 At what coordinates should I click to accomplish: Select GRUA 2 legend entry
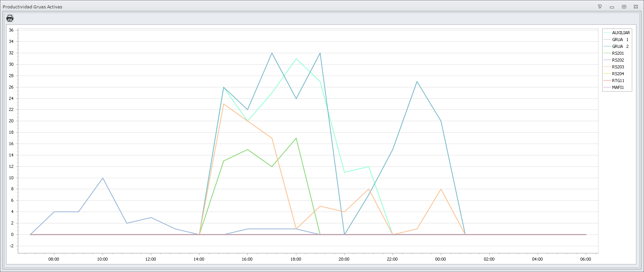tap(616, 46)
